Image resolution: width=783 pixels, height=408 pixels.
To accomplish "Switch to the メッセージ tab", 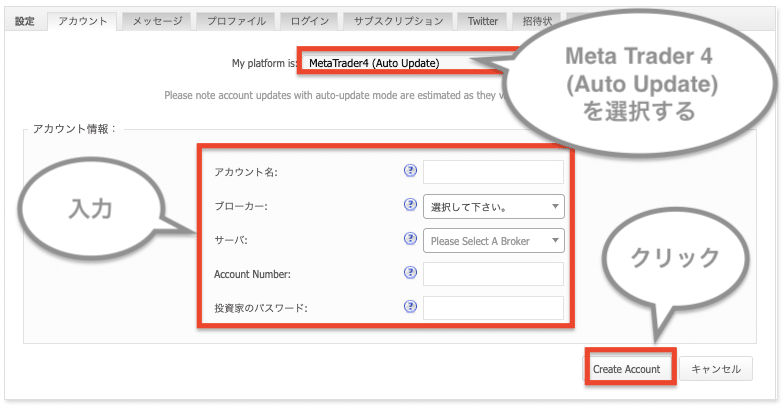I will [157, 21].
